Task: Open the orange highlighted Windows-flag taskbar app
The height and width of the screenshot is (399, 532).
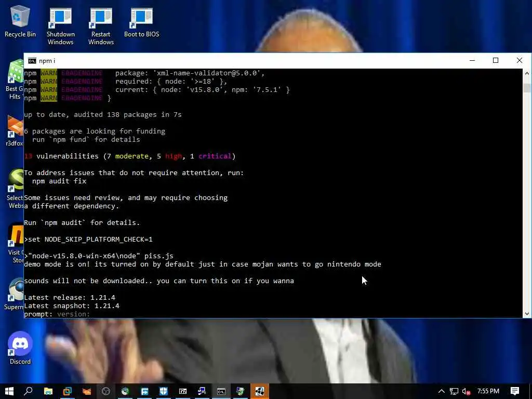Action: pos(260,391)
